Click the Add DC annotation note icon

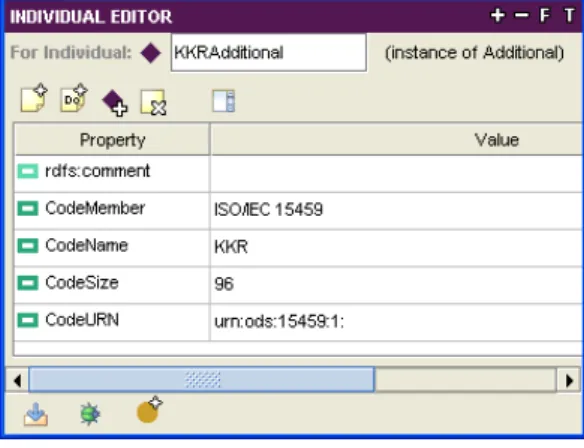[73, 98]
